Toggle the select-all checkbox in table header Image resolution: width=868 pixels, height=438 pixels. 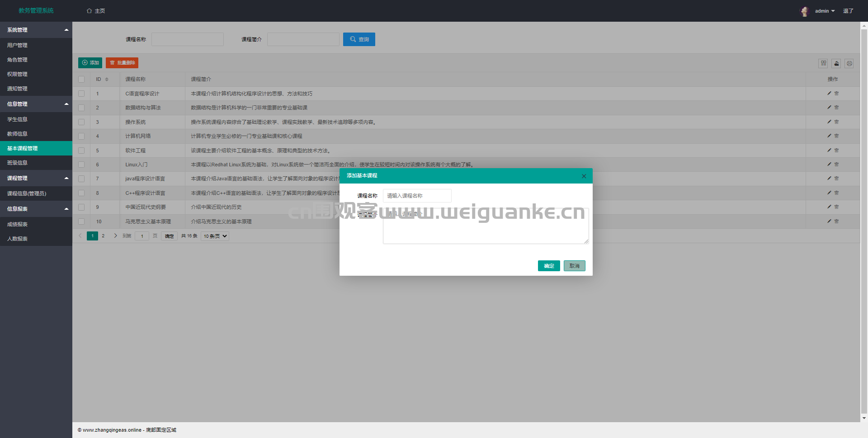81,79
